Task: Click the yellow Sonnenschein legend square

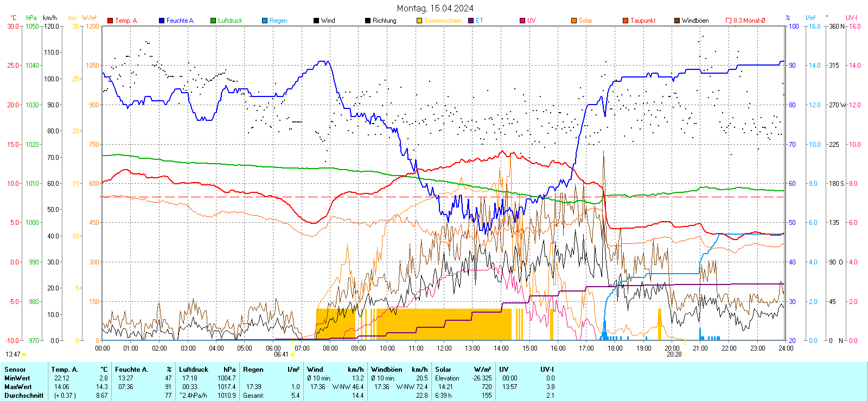Action: [x=419, y=21]
